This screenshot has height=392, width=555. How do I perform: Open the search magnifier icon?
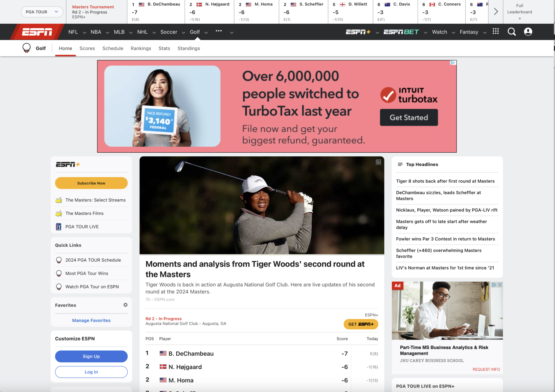(512, 32)
